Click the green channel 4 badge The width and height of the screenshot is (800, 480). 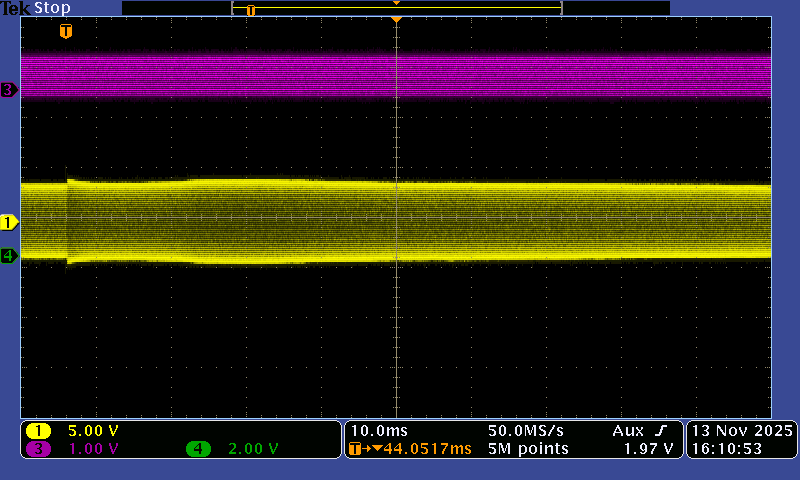click(199, 449)
